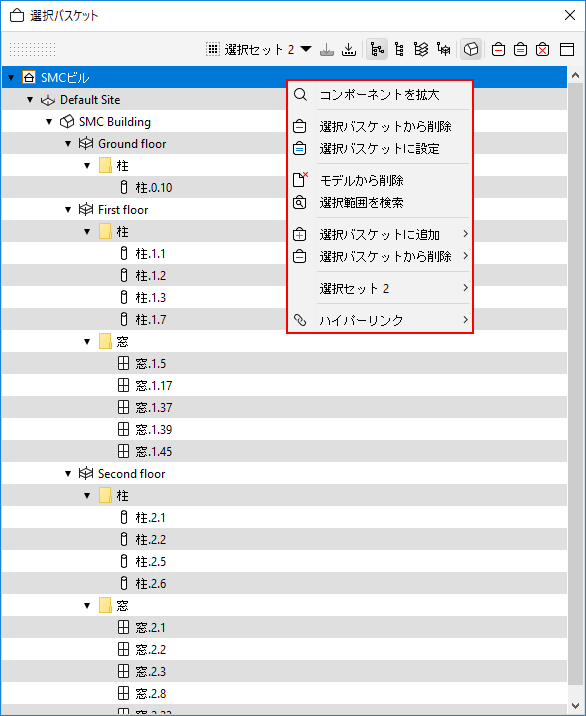The height and width of the screenshot is (716, 586).
Task: Click the selection set grid icon in toolbar
Action: [213, 49]
